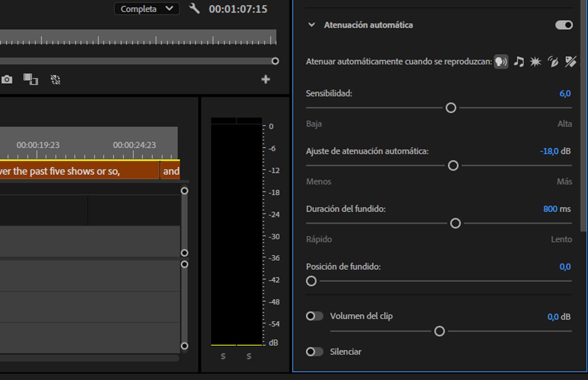588x380 pixels.
Task: Click the Export Frame camera icon
Action: pos(7,79)
